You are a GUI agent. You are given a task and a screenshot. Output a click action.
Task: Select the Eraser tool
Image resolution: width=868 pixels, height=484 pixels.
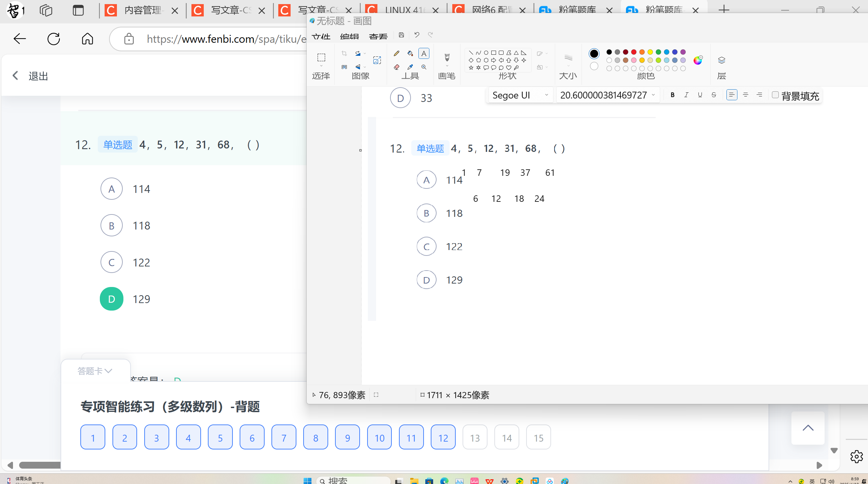(x=397, y=67)
